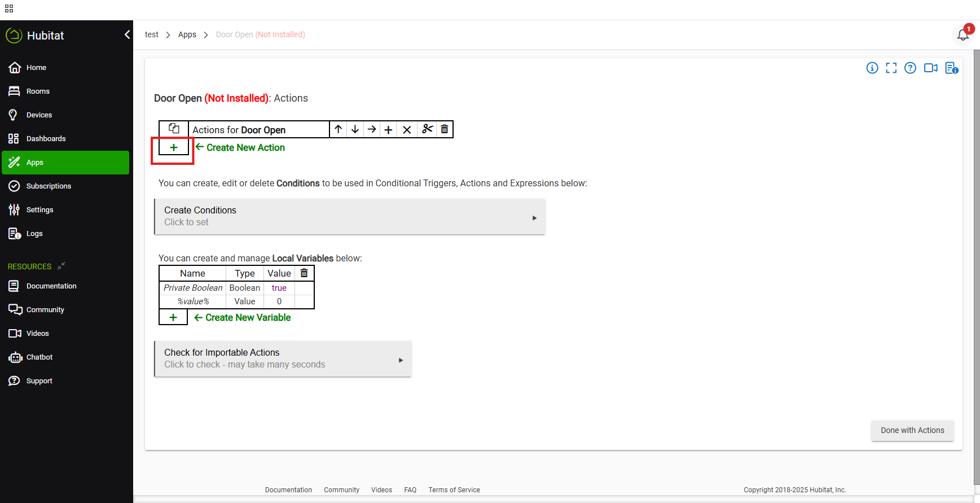980x503 pixels.
Task: Open the Videos link in the footer
Action: [x=381, y=490]
